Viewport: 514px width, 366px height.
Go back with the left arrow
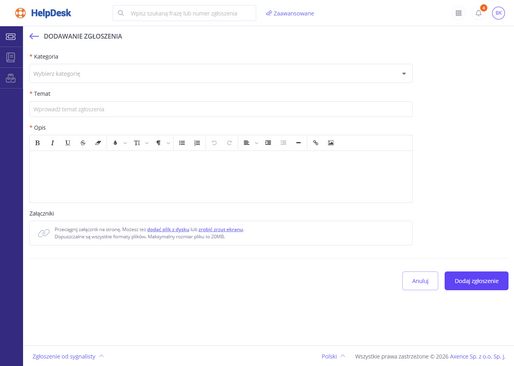[34, 36]
